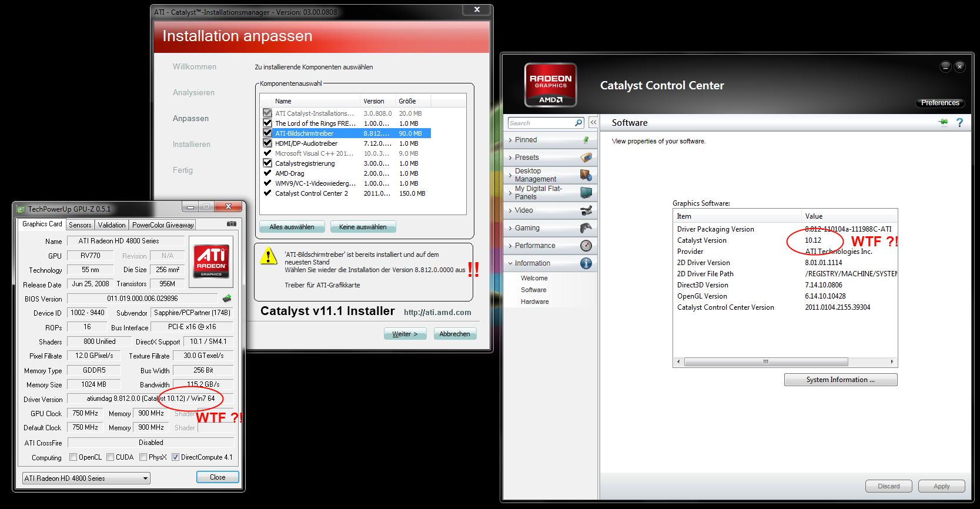Click the horizontal scrollbar in Graphics Software list
980x509 pixels.
point(766,362)
